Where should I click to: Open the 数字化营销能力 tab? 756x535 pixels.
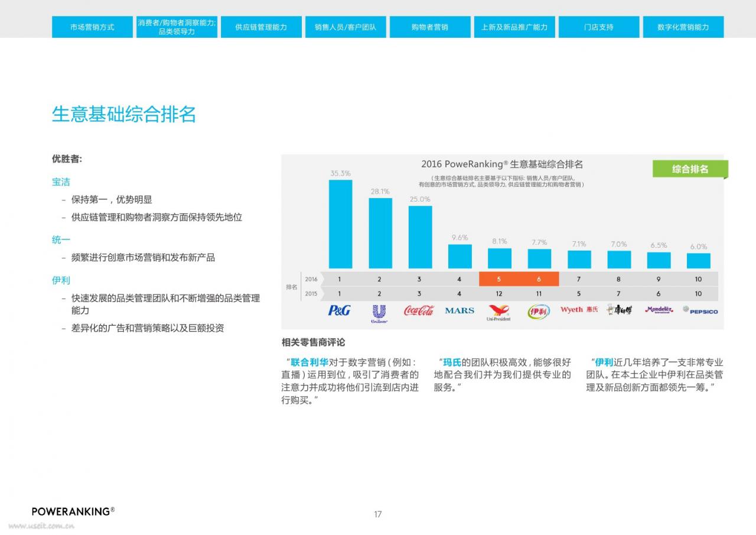click(683, 27)
